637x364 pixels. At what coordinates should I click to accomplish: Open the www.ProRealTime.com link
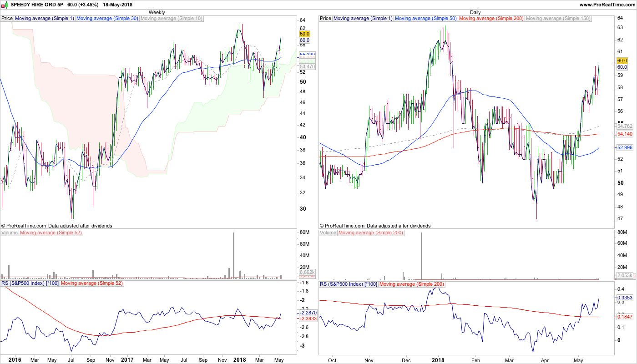607,5
